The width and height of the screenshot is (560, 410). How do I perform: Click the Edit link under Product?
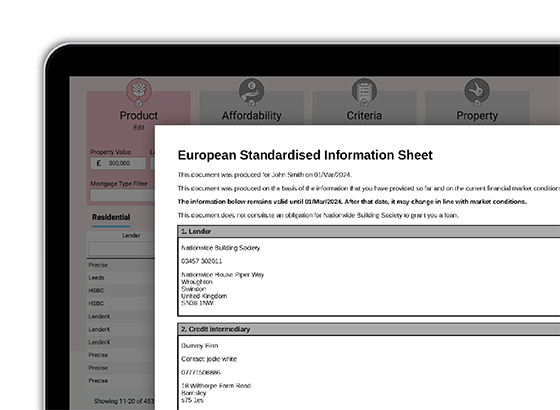(139, 128)
